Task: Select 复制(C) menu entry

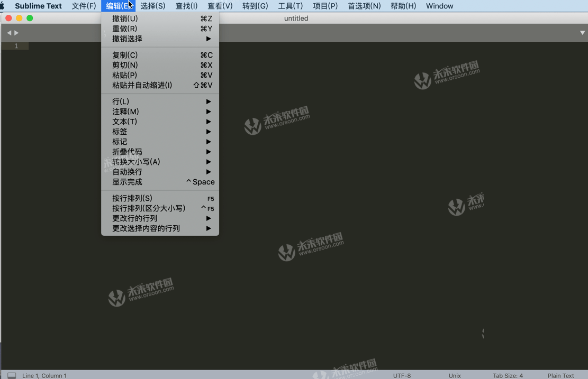Action: point(160,55)
